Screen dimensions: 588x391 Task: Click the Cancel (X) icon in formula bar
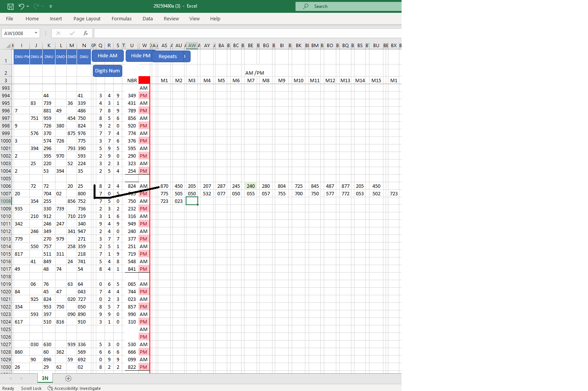[58, 33]
